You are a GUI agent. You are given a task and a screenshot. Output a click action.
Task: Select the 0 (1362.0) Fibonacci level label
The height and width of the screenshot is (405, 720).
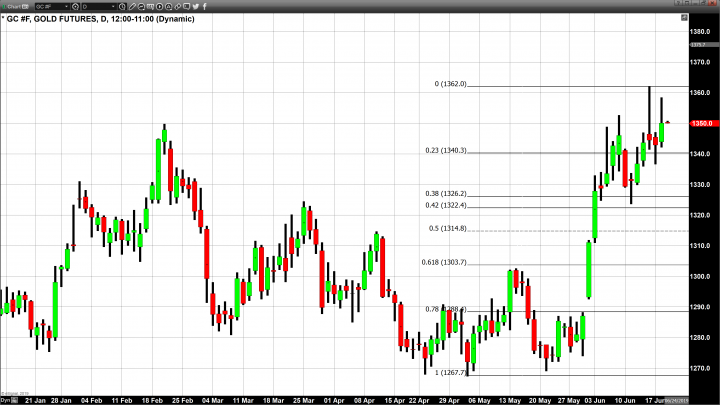point(450,85)
